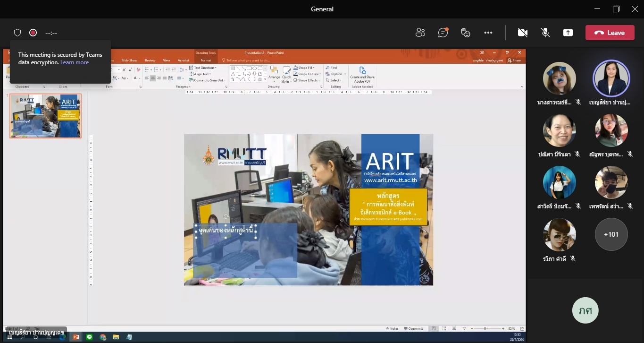Click the zoom out minus button
644x343 pixels.
click(x=472, y=329)
